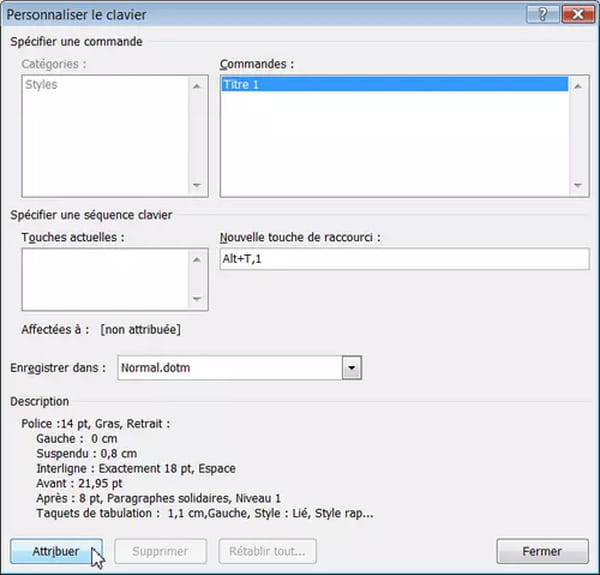Click the Attribuer button
Viewport: 600px width, 575px height.
56,551
